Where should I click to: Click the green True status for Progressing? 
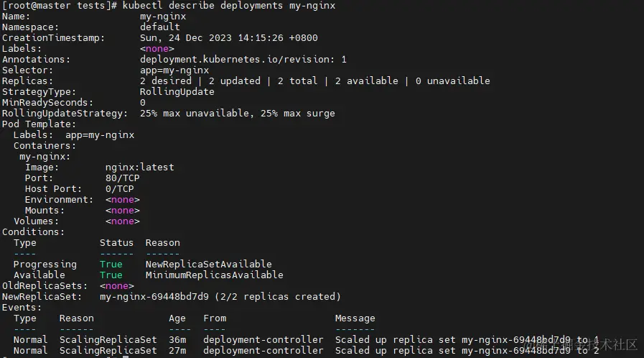tap(111, 265)
